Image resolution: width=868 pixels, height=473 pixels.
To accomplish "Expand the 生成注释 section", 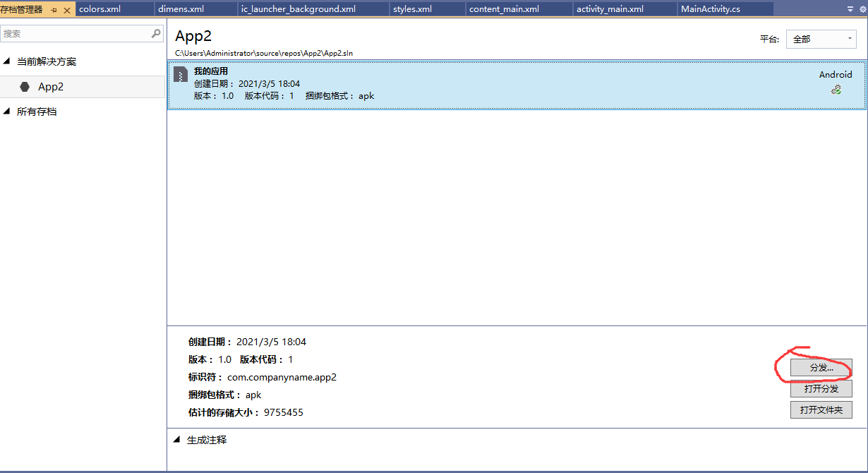I will [176, 439].
